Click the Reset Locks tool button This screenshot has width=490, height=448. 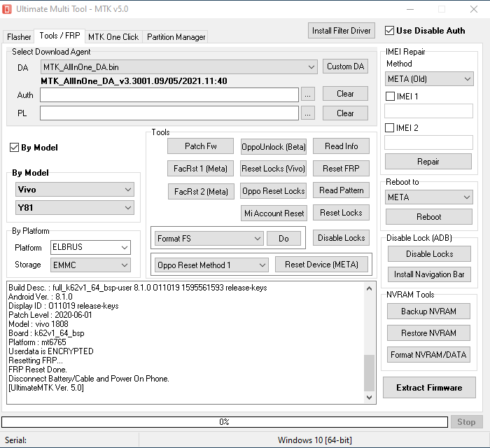pos(341,212)
